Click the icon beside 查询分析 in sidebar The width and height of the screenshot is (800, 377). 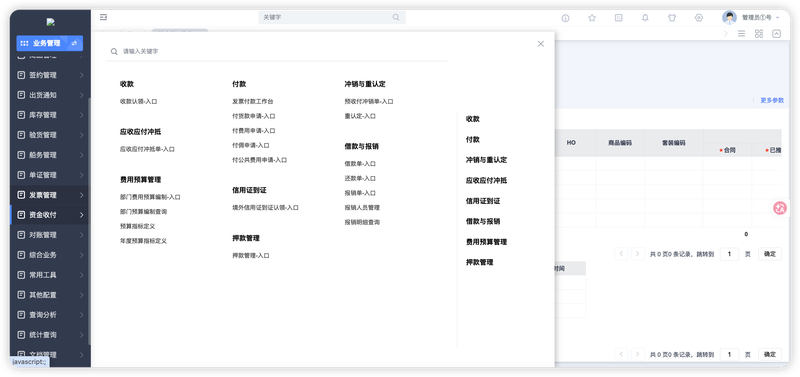tap(21, 315)
